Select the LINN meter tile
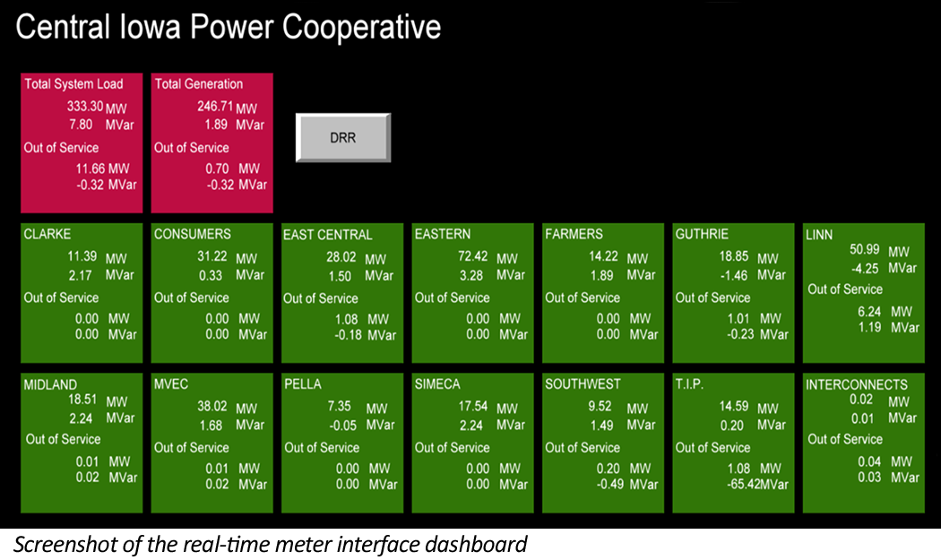Viewport: 941px width, 560px height. (862, 291)
